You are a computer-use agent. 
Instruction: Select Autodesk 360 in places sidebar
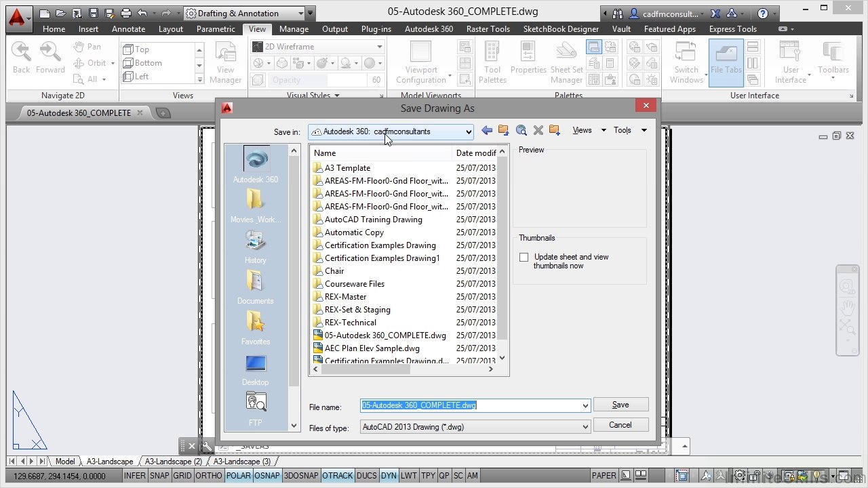click(x=256, y=165)
